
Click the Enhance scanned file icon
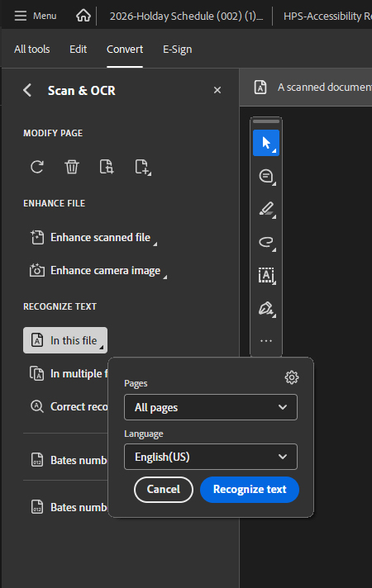[x=37, y=237]
